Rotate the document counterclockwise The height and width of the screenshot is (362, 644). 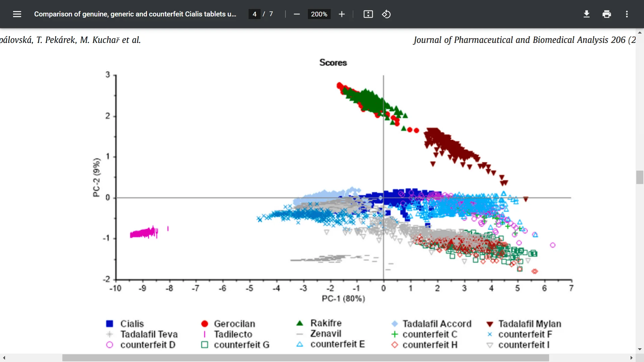point(386,14)
